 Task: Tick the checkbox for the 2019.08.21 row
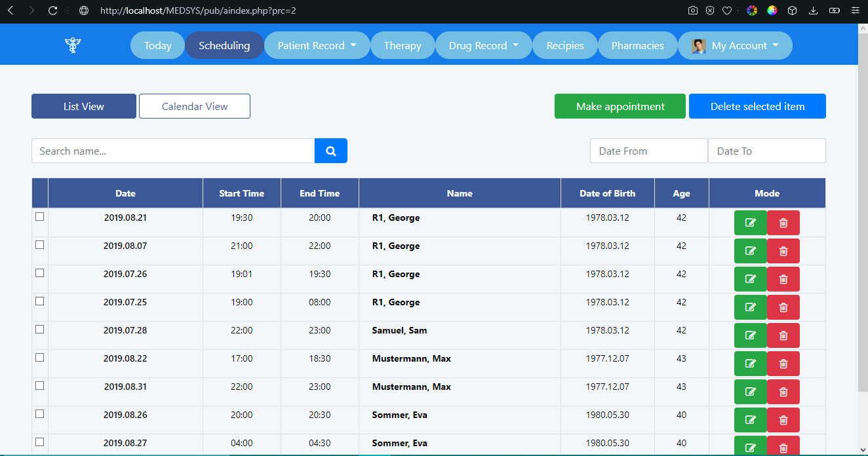[40, 217]
